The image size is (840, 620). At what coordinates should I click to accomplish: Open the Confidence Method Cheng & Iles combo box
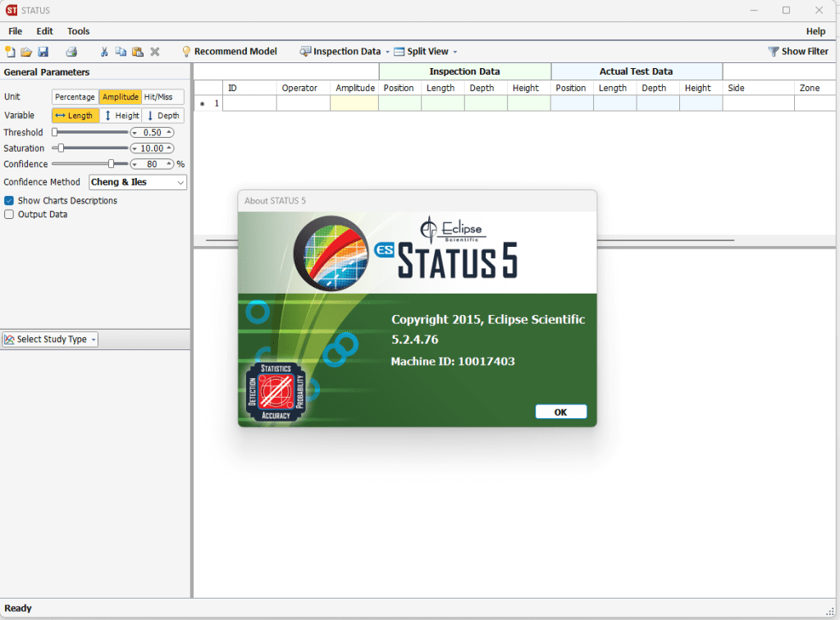138,183
